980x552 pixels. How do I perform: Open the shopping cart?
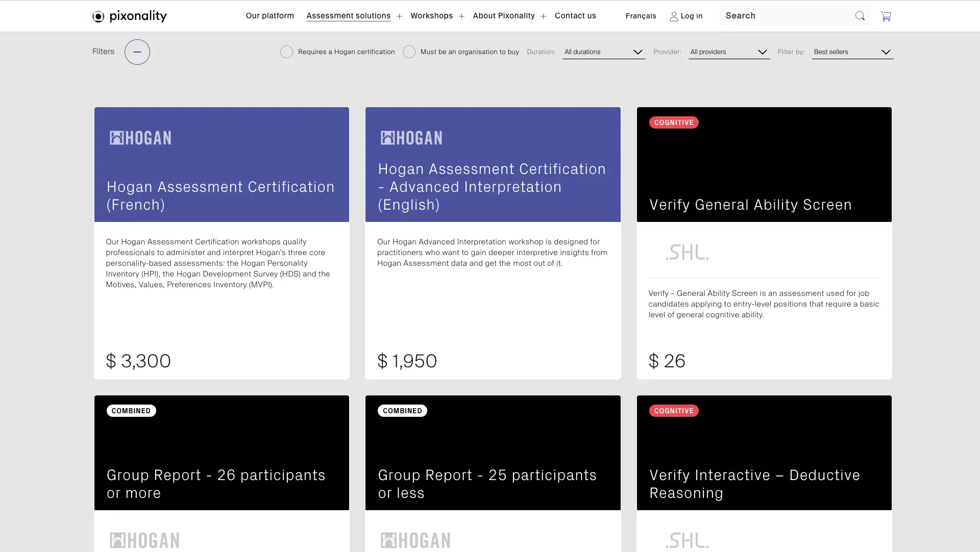(x=886, y=16)
